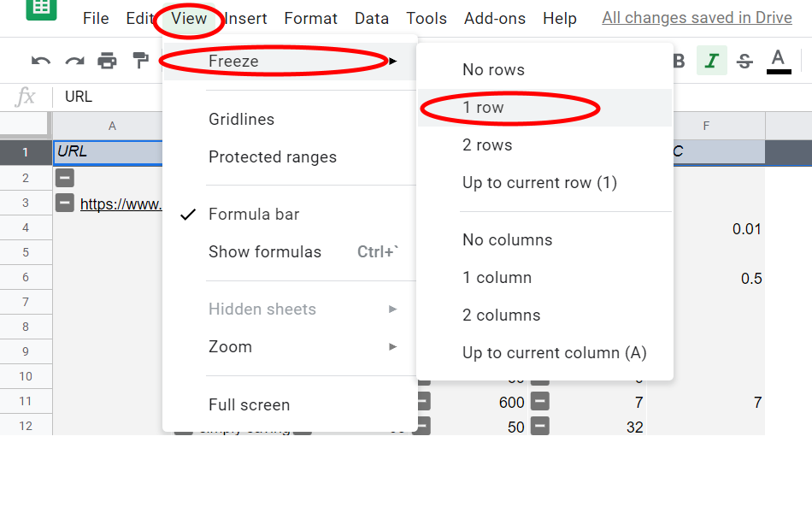Click All changes saved in Drive
Screen dimensions: 812x513
pos(697,18)
